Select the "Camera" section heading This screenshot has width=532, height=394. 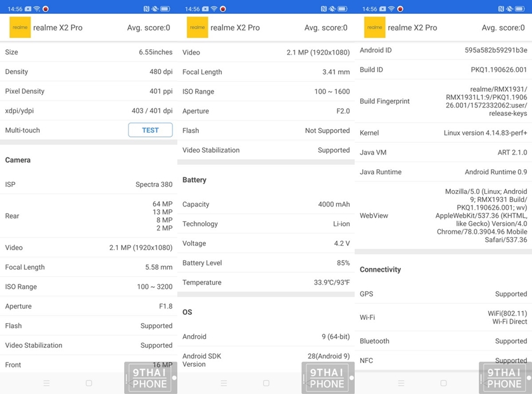(18, 160)
